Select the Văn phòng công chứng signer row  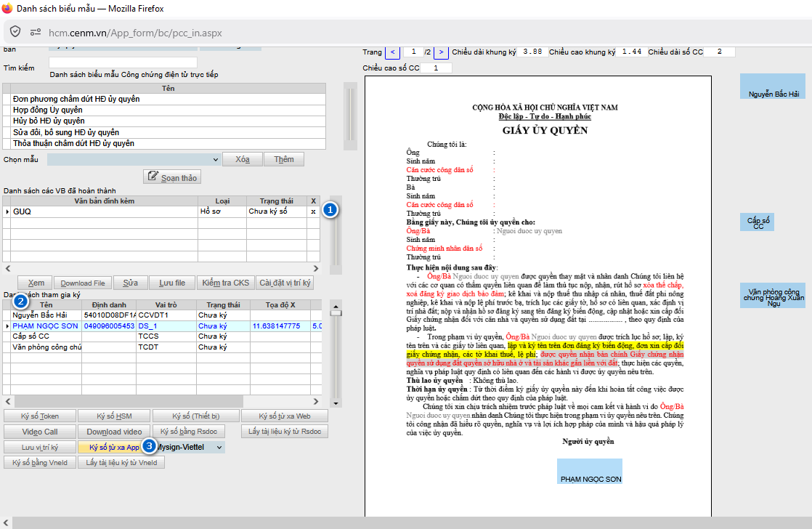coord(162,347)
